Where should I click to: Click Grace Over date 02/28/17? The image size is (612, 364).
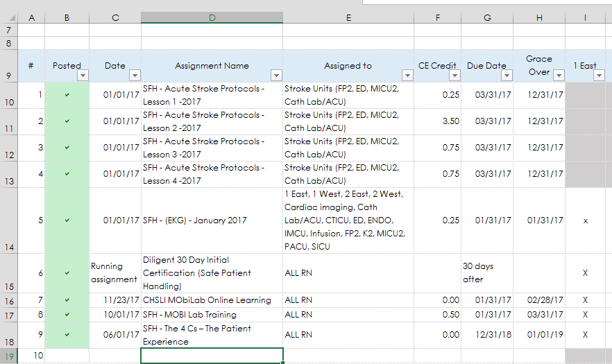tap(545, 300)
